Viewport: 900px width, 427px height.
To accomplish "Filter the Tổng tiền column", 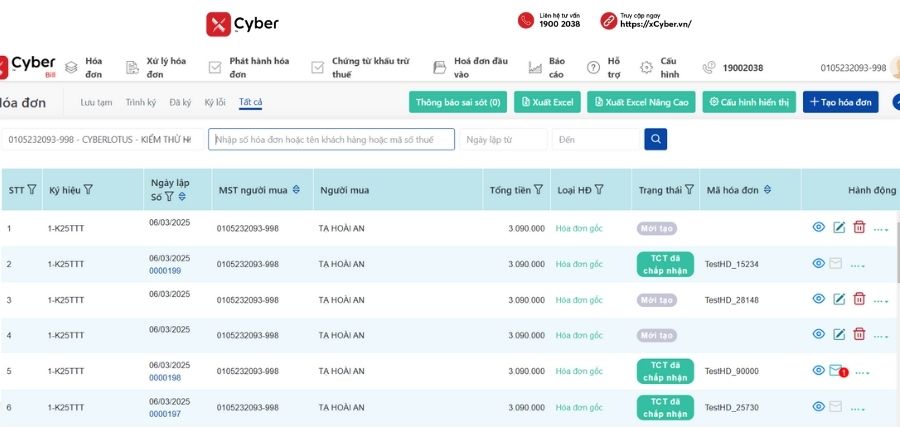I will (x=538, y=190).
